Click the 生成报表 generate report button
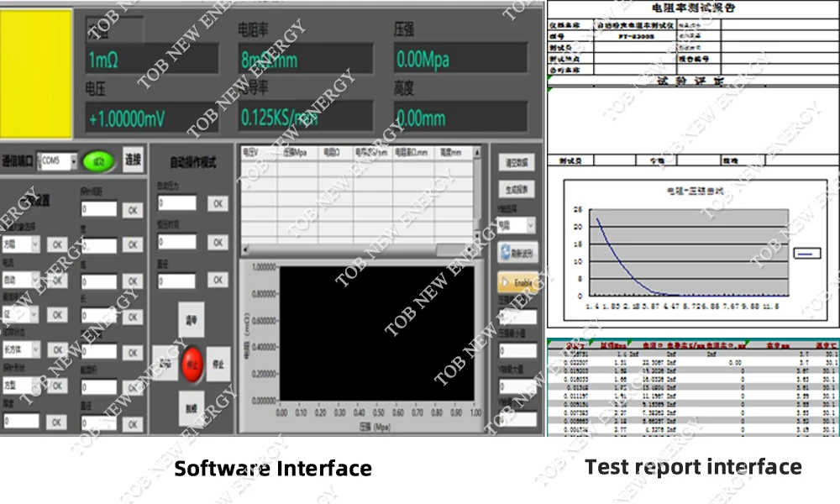This screenshot has height=504, width=840. [517, 190]
